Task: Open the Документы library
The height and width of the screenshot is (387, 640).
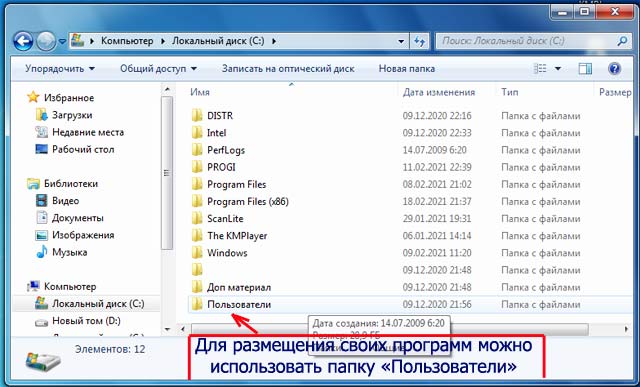Action: (78, 218)
